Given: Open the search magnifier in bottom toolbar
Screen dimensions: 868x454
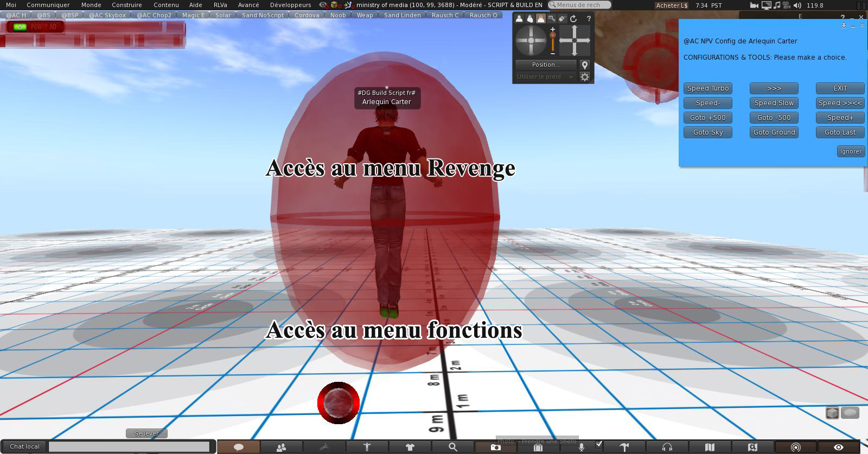Looking at the screenshot, I should 452,447.
